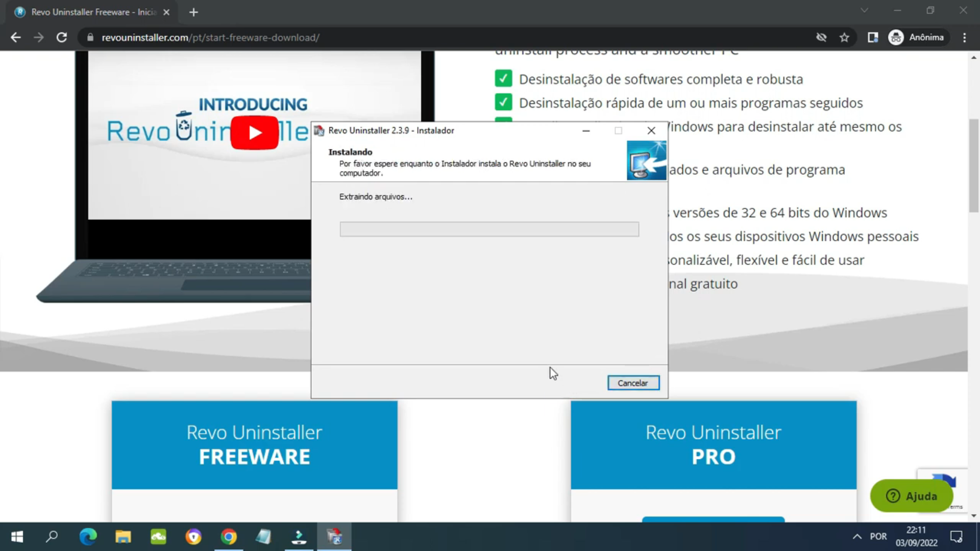Image resolution: width=980 pixels, height=551 pixels.
Task: Open the Chrome three-dot menu
Action: tap(964, 37)
